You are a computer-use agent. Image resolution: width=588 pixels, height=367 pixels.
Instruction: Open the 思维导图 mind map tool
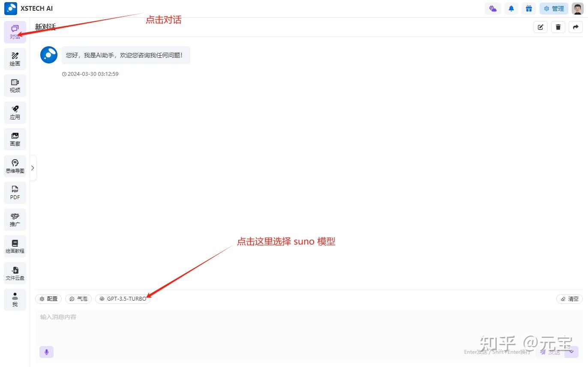click(x=15, y=166)
